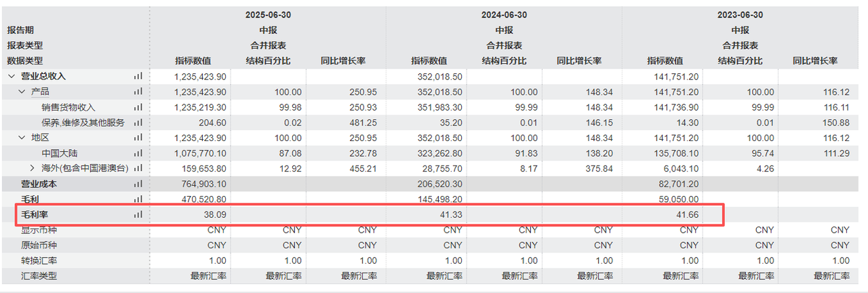Select cell value 470,520.80
Image resolution: width=868 pixels, height=293 pixels.
pos(205,199)
